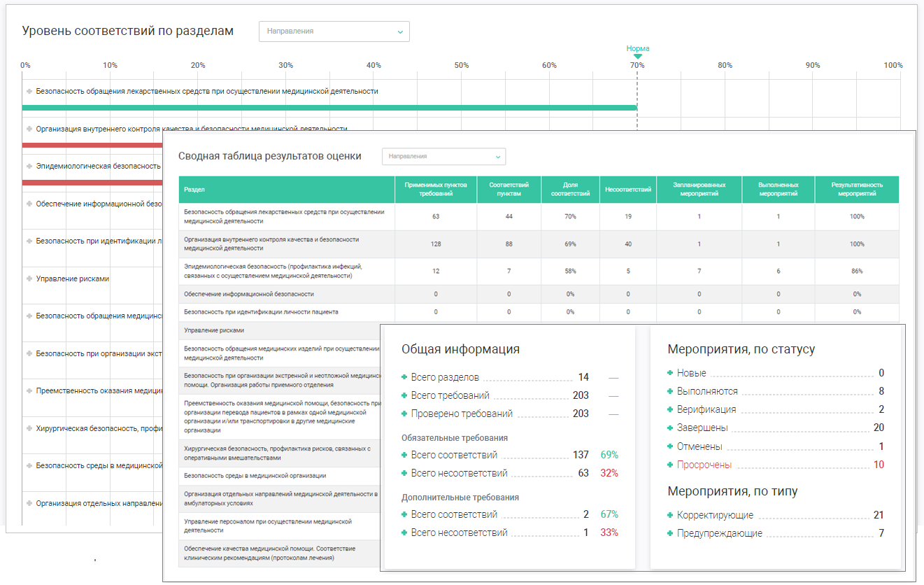The height and width of the screenshot is (585, 924).
Task: Open the Направления dropdown in the summary table
Action: coord(443,156)
